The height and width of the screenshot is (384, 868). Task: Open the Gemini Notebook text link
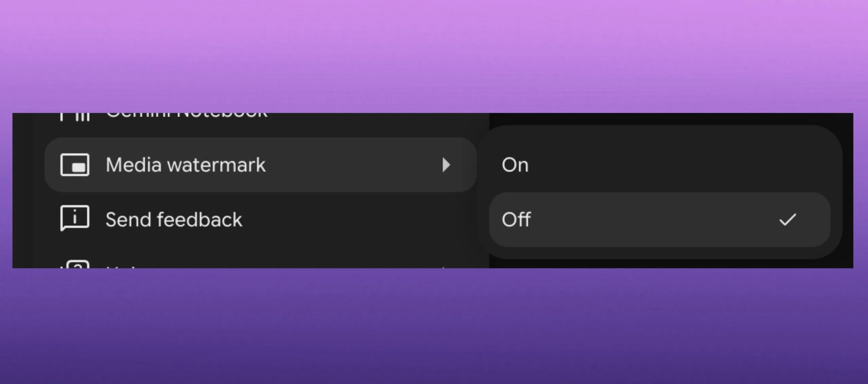pyautogui.click(x=187, y=116)
